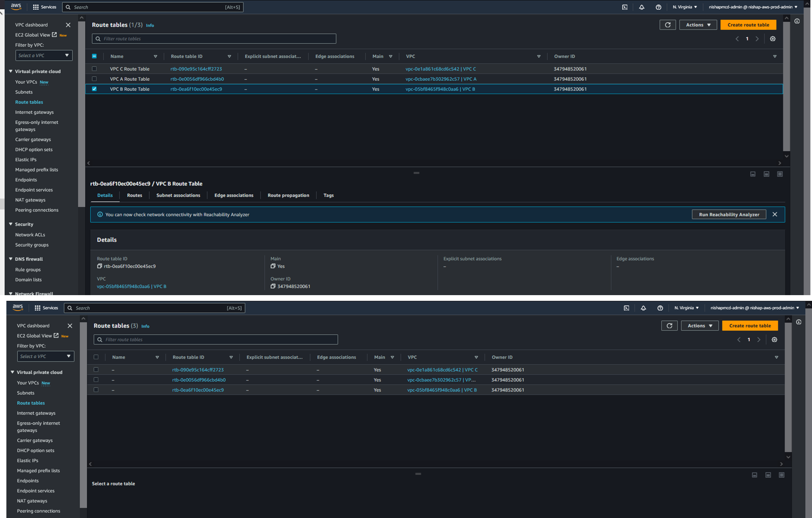Uncheck the VPC B Route Table checkbox
The image size is (812, 518).
94,89
